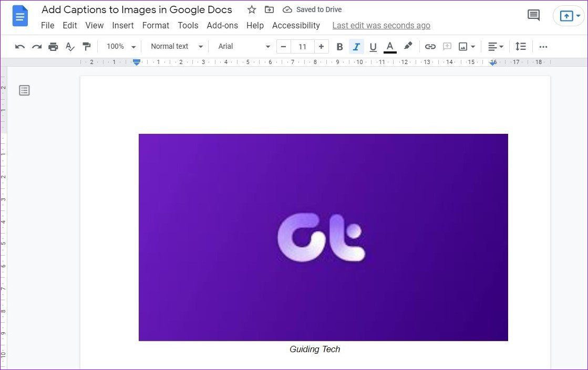Open the 'Last edit was seconds ago' link
Image resolution: width=588 pixels, height=370 pixels.
(381, 26)
